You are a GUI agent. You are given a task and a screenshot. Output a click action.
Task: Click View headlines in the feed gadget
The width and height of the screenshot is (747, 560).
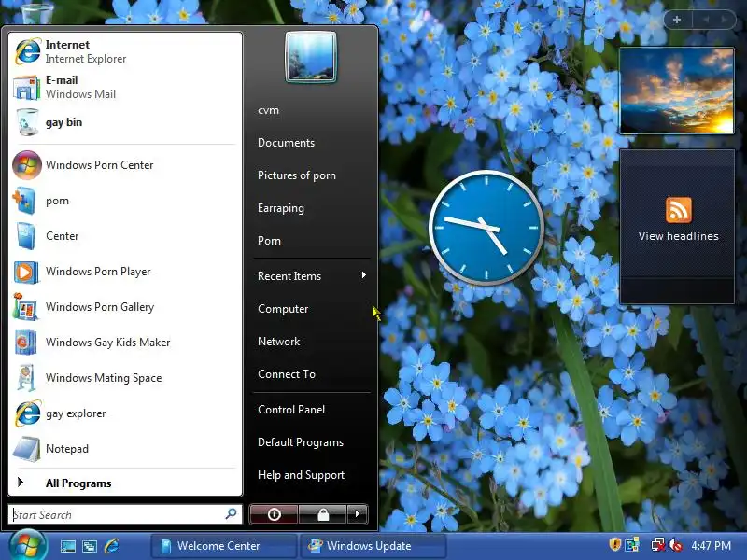(x=679, y=236)
